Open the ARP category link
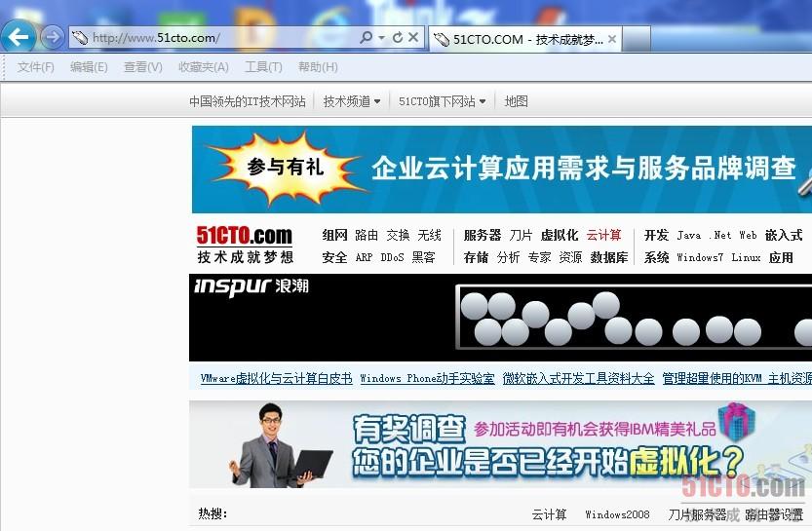 click(x=364, y=258)
